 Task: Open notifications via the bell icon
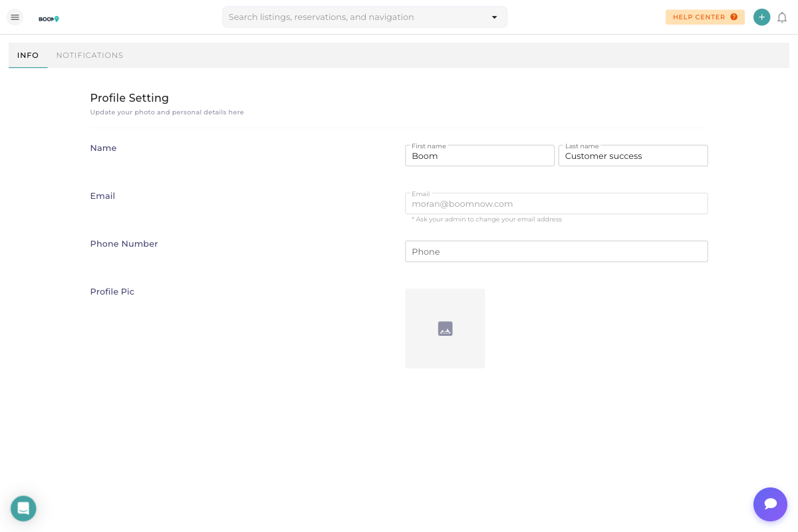(782, 17)
